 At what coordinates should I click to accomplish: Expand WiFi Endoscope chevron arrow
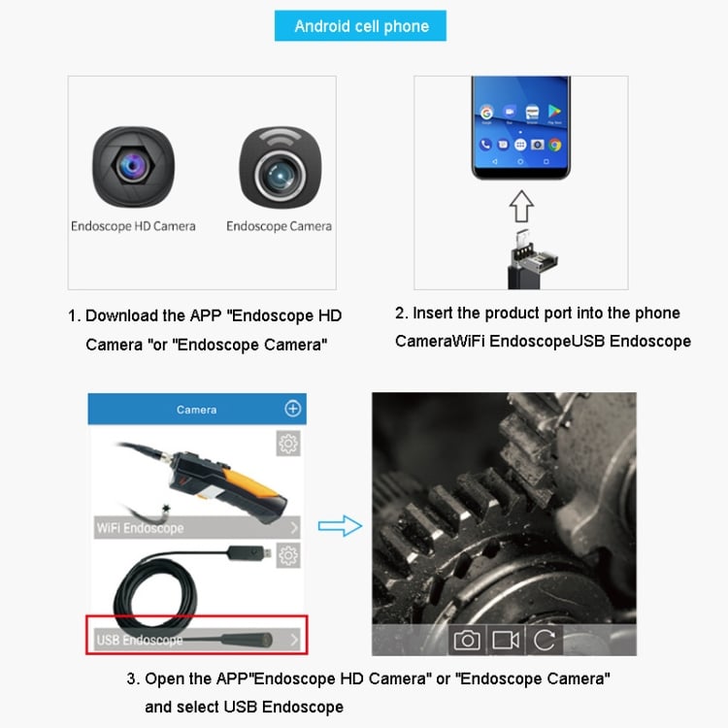pyautogui.click(x=294, y=528)
